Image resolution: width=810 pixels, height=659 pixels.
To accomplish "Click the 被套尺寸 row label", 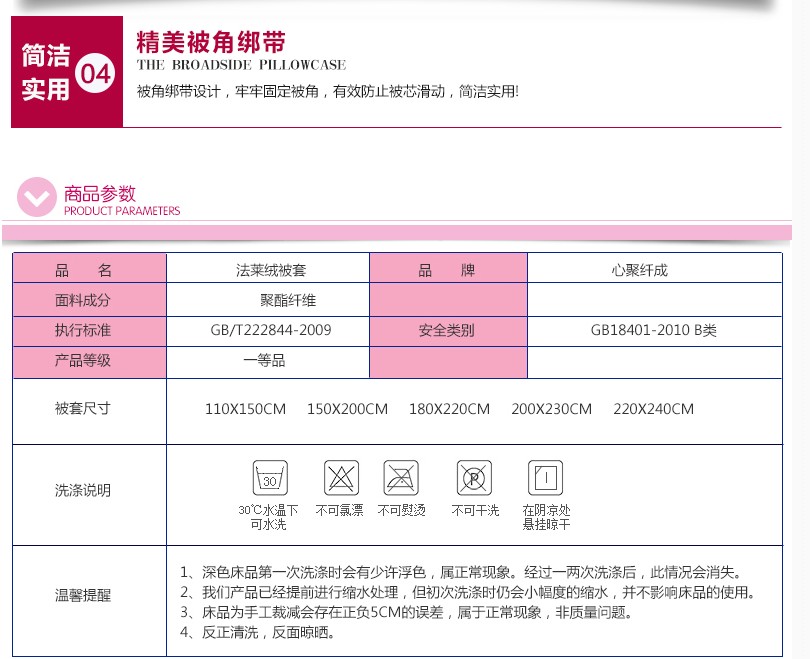I will point(83,409).
